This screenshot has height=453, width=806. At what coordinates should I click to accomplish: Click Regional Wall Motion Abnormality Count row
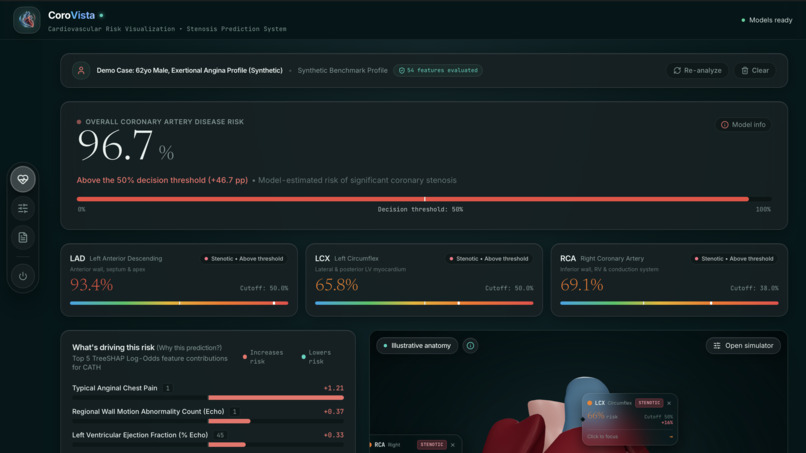click(x=208, y=416)
